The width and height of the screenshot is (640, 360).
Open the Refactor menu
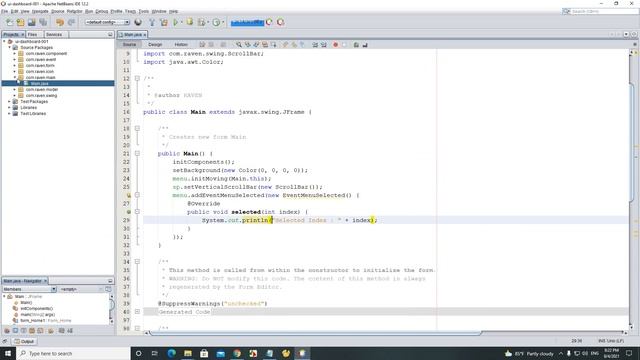(74, 11)
